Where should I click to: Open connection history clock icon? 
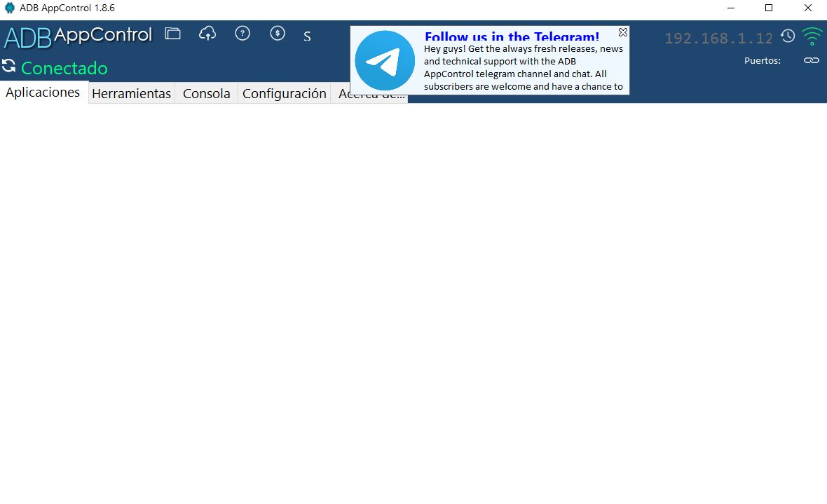(788, 36)
